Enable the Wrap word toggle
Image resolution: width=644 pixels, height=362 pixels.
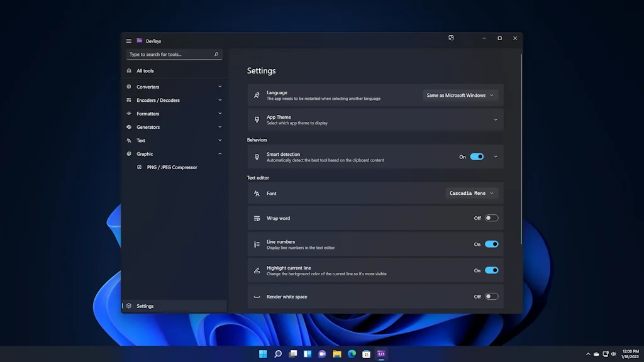[491, 218]
